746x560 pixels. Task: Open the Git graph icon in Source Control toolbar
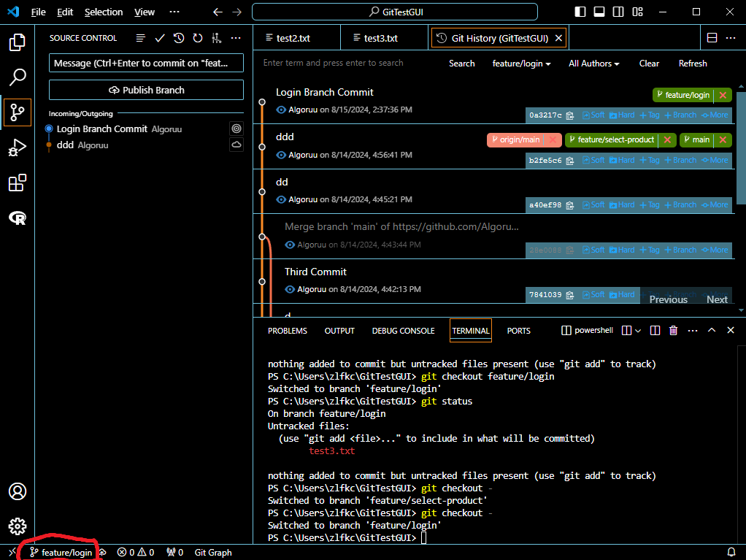(x=217, y=38)
